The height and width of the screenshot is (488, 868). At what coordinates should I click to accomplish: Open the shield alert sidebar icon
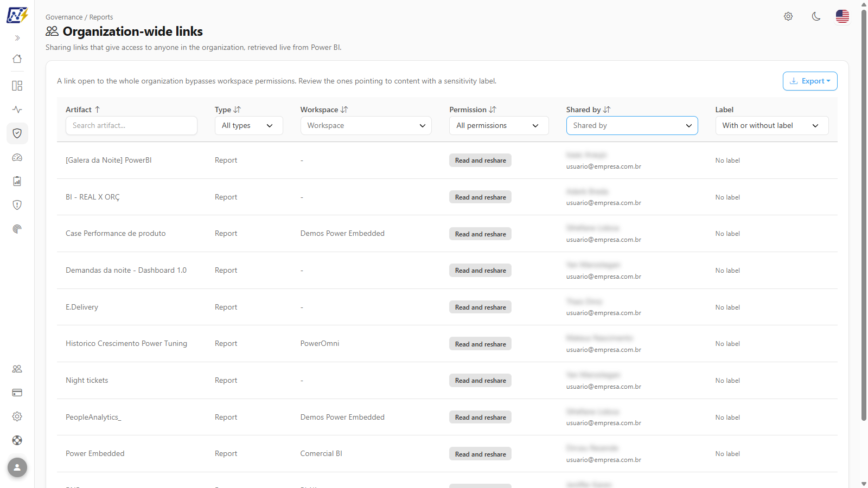pos(17,205)
